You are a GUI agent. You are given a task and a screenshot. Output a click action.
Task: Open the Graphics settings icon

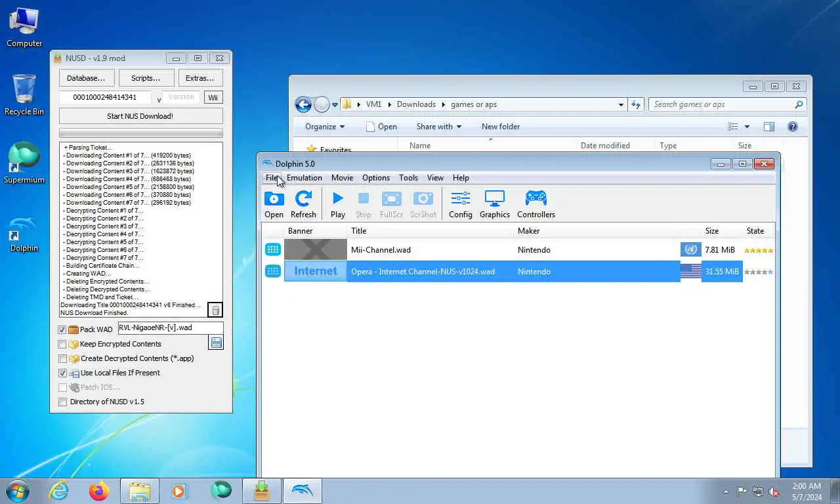[x=494, y=198]
